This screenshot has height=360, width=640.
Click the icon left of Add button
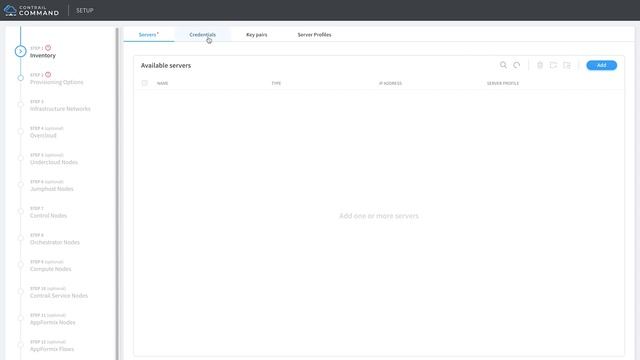point(567,65)
